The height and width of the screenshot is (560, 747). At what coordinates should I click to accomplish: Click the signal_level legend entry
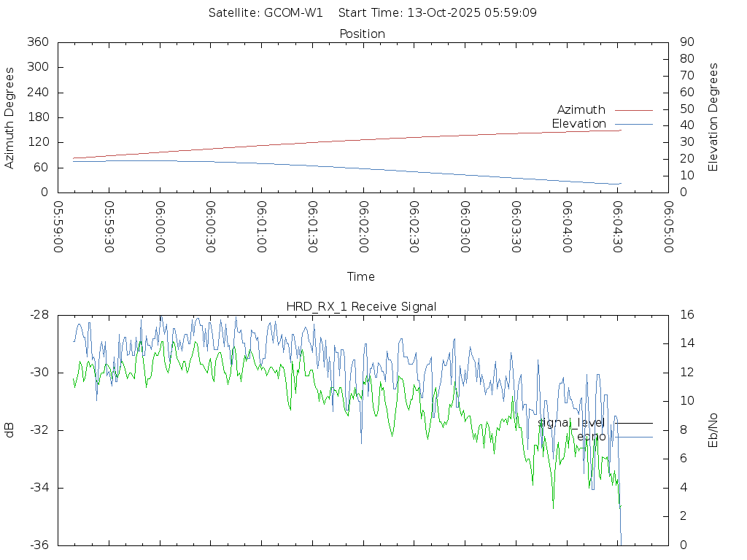(571, 423)
